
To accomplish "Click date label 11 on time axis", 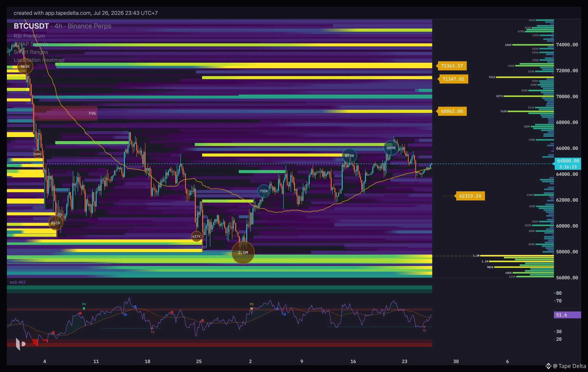I will [96, 361].
